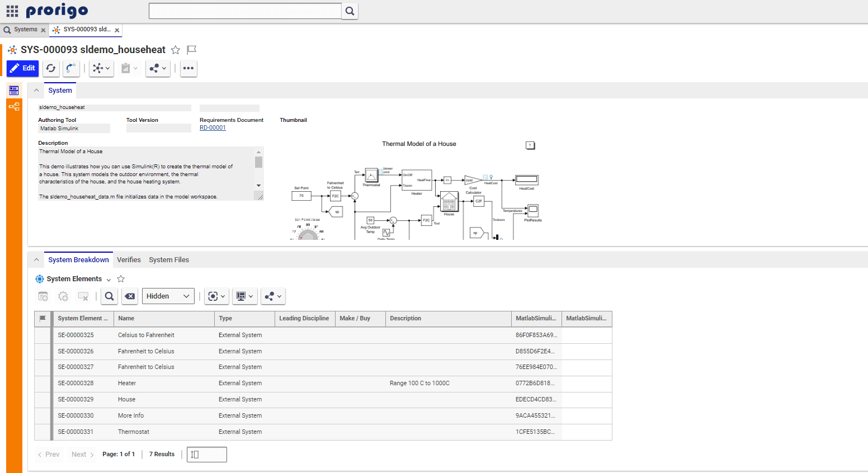Toggle the flag beside the system title
This screenshot has height=473, width=868.
[x=191, y=50]
